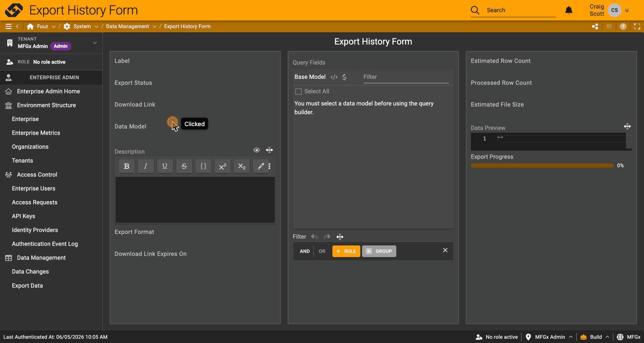The width and height of the screenshot is (644, 343).
Task: Click into the Description text area
Action: [x=195, y=200]
